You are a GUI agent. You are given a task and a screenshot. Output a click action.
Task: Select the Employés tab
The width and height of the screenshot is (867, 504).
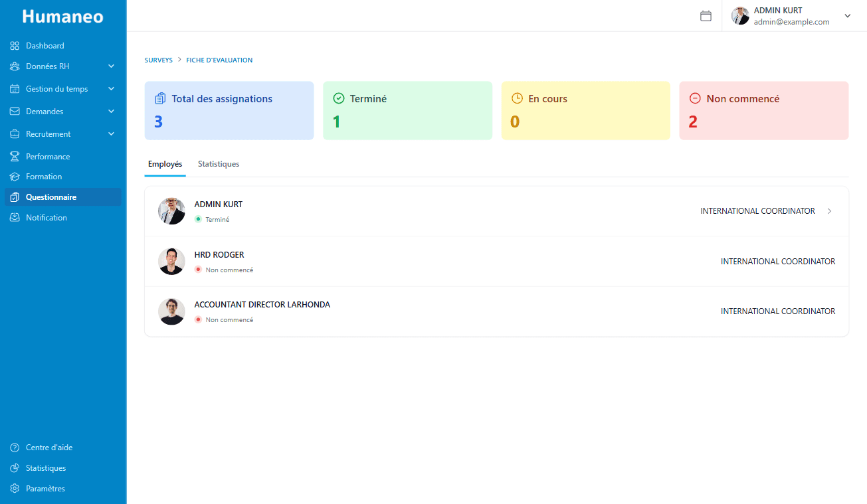pyautogui.click(x=165, y=164)
